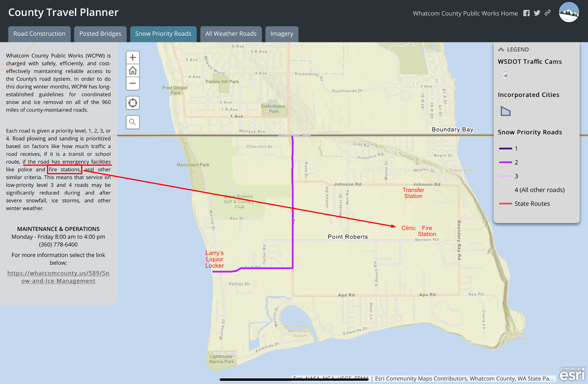The image size is (588, 384).
Task: Open Whatcom County Public Works Home link
Action: (465, 13)
